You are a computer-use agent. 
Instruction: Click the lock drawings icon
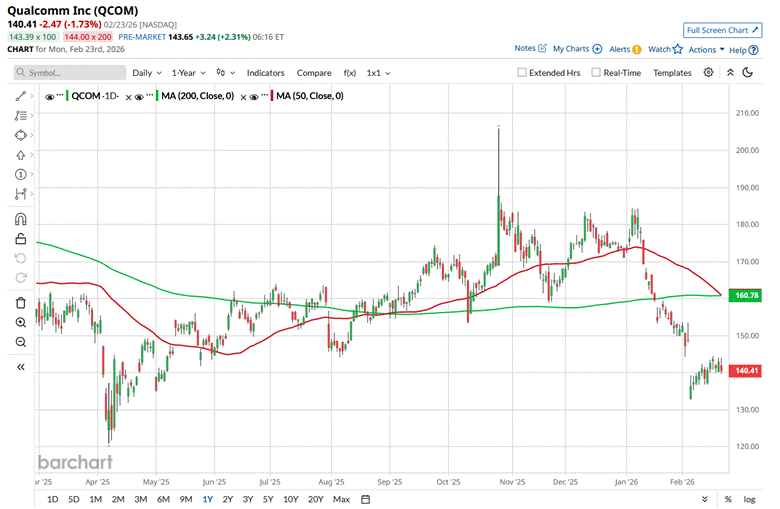pyautogui.click(x=20, y=238)
